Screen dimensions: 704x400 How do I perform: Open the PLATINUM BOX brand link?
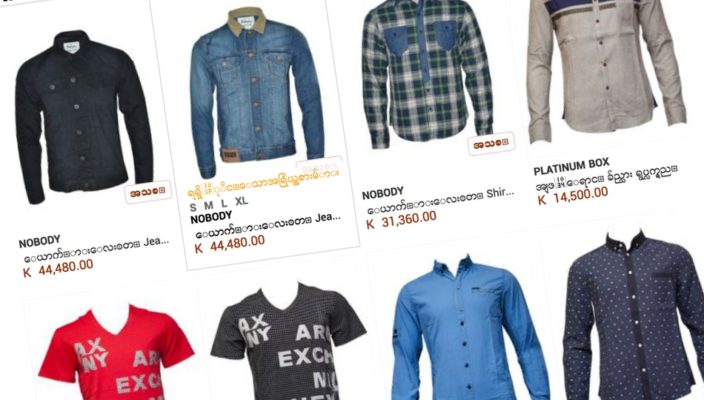click(x=571, y=166)
